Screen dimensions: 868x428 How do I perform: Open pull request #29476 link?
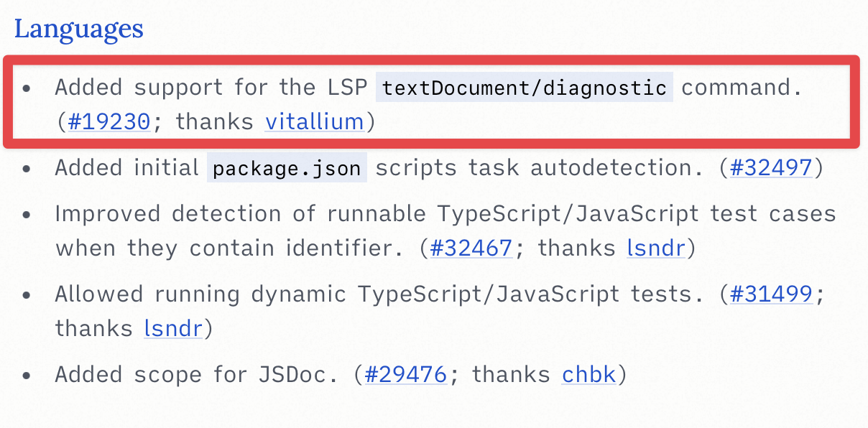coord(406,374)
